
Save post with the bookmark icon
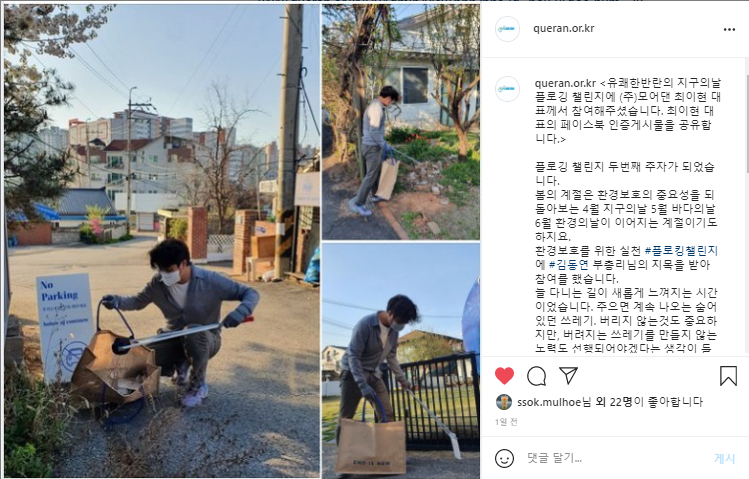(x=728, y=376)
